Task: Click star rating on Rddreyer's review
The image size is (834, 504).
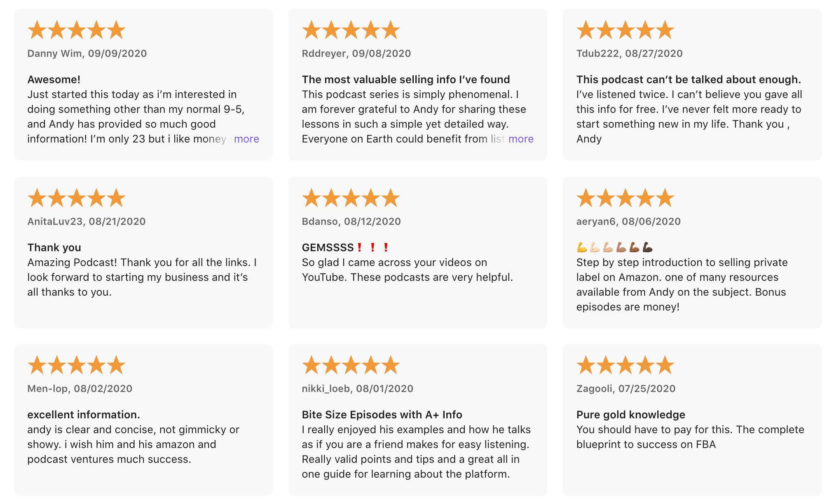Action: click(x=351, y=30)
